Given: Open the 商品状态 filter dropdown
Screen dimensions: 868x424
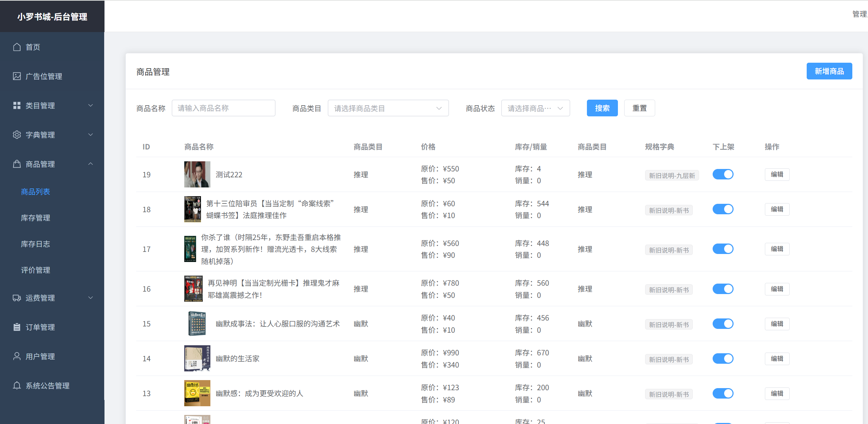Looking at the screenshot, I should click(535, 108).
